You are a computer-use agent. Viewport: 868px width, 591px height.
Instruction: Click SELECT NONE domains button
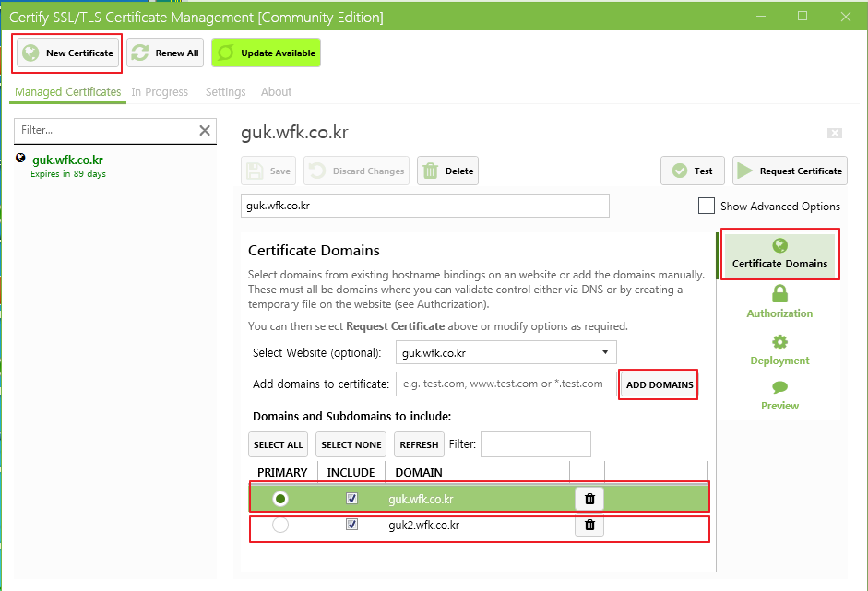(x=351, y=445)
